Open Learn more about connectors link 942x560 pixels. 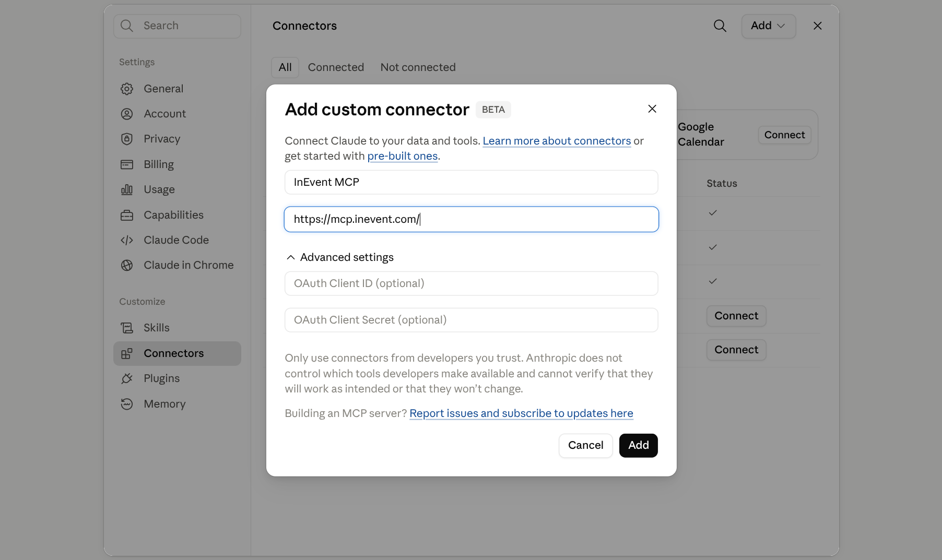coord(557,141)
